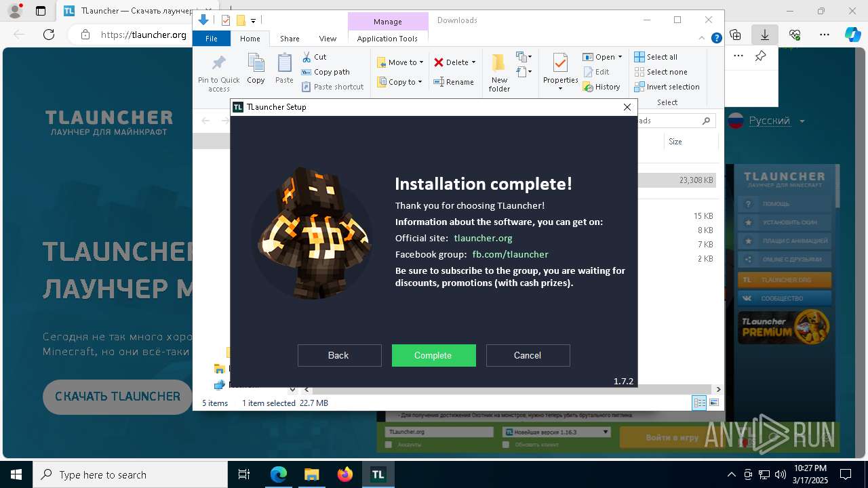
Task: Click Invert selection in the ribbon
Action: 667,87
